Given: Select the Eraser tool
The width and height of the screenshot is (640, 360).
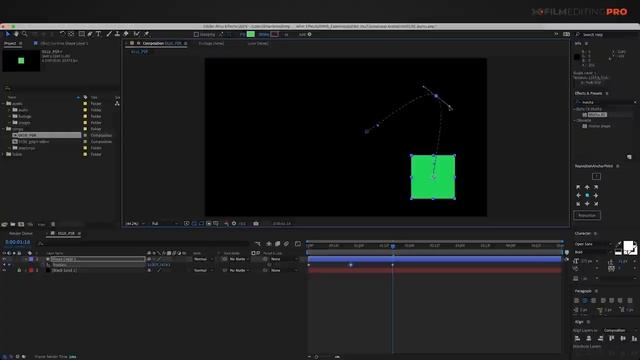Looking at the screenshot, I should pyautogui.click(x=126, y=34).
